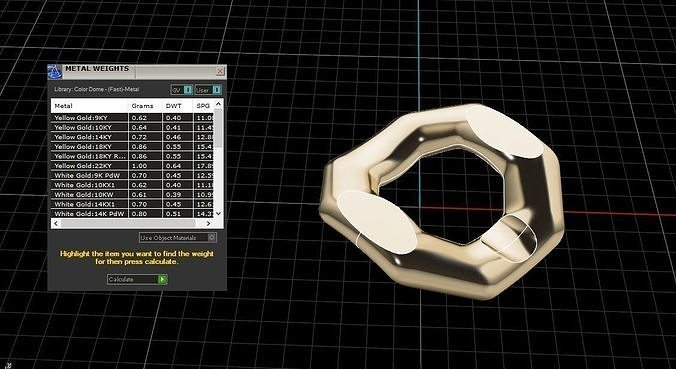Select the Yellow Gold:10KY row

[132, 127]
